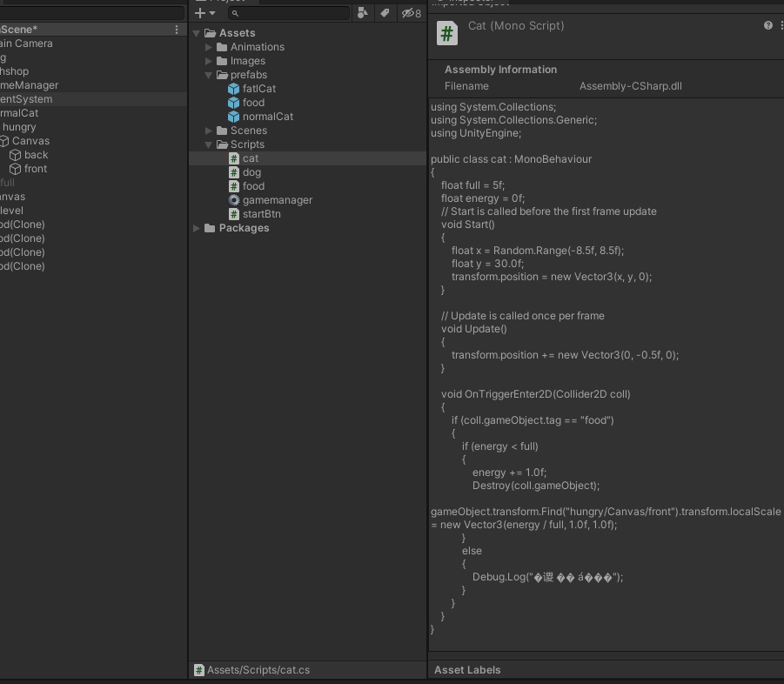784x684 pixels.
Task: Click the 'void OnTriggerEnter2D' code line
Action: (x=535, y=394)
